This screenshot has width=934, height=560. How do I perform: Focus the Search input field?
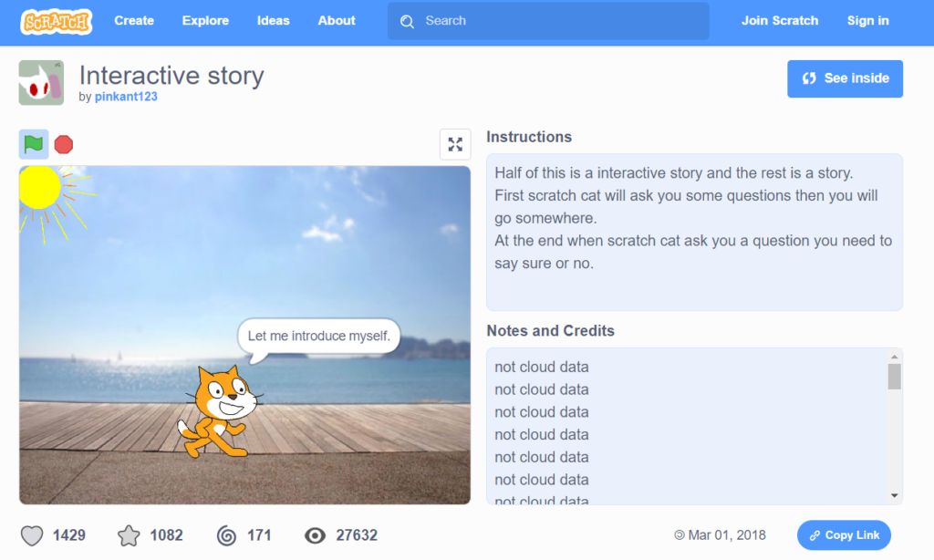[x=548, y=21]
